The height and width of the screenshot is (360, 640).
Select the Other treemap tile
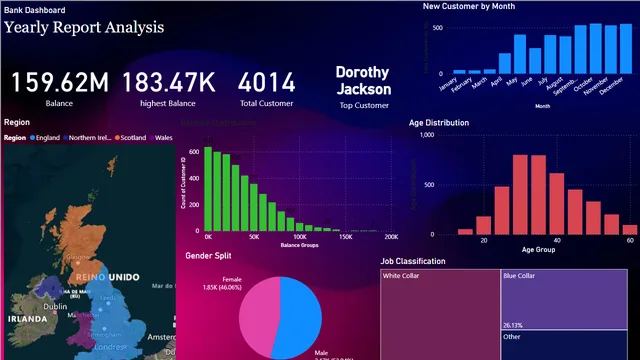(x=564, y=345)
